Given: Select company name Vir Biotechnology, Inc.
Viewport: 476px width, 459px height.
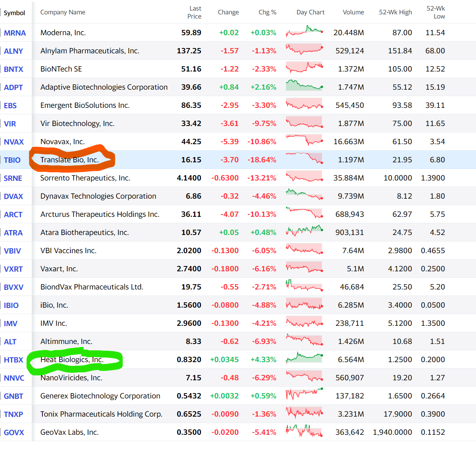Looking at the screenshot, I should click(x=78, y=124).
